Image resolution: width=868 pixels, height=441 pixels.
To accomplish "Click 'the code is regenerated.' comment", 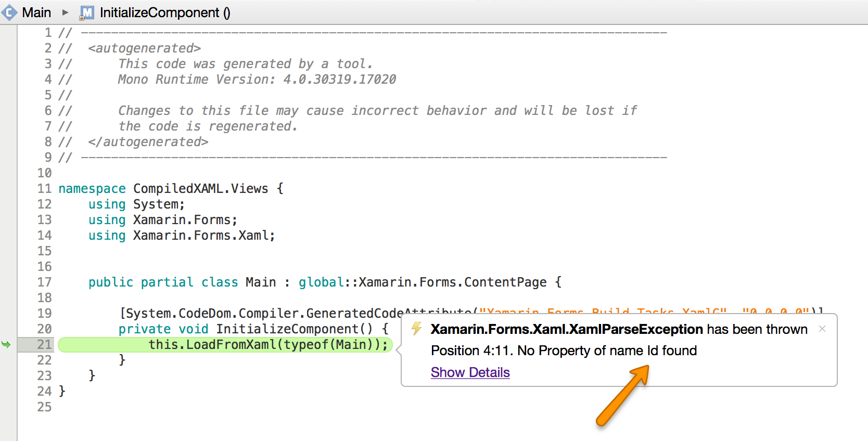I will coord(208,126).
